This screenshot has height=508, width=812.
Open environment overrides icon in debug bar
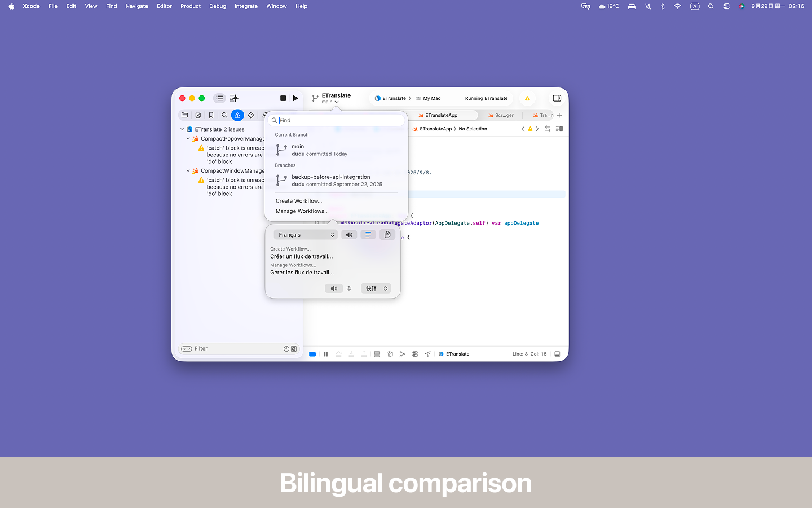(x=415, y=354)
